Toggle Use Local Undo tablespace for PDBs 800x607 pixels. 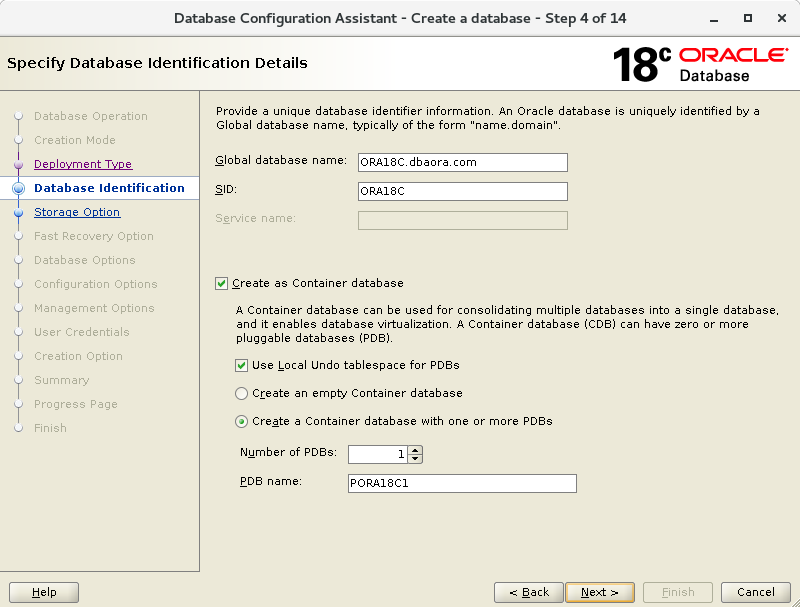241,365
